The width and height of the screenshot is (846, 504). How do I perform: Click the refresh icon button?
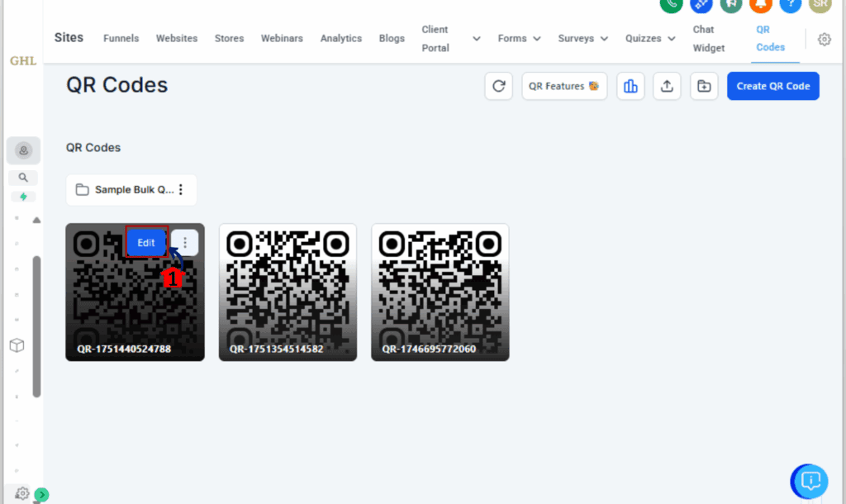click(x=498, y=86)
